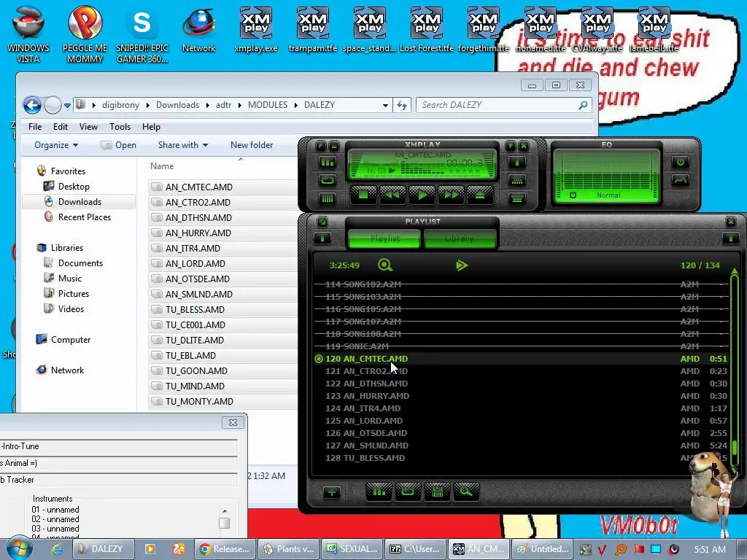The height and width of the screenshot is (560, 747).
Task: Click the plus button to add files to playlist
Action: (332, 492)
